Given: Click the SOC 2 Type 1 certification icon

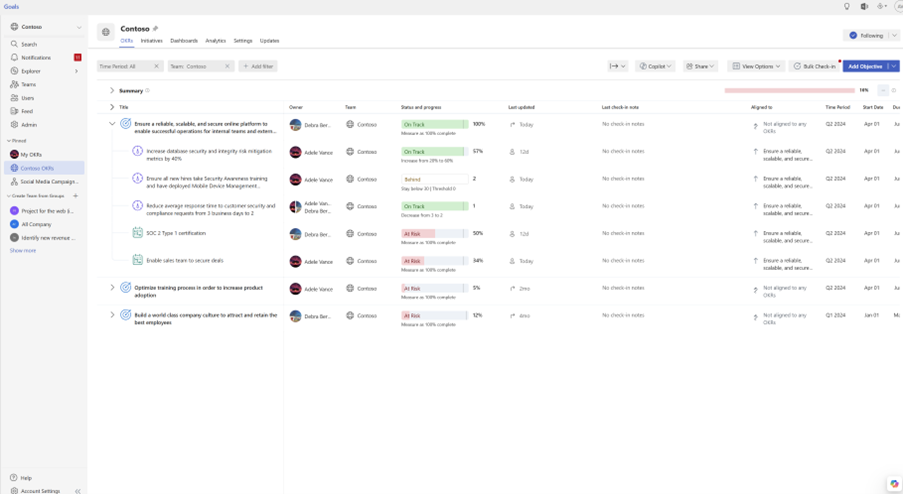Looking at the screenshot, I should coord(138,234).
